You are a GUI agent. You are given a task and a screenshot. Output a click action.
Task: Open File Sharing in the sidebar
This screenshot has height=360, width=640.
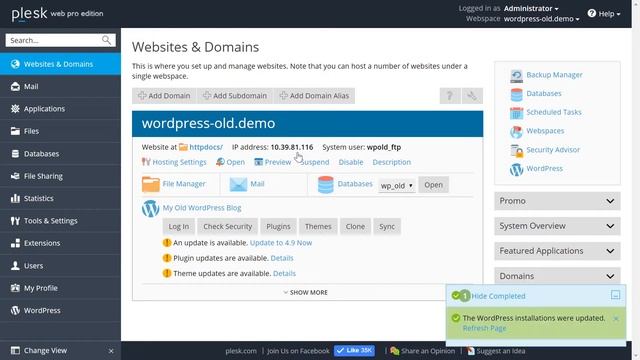tap(60, 176)
